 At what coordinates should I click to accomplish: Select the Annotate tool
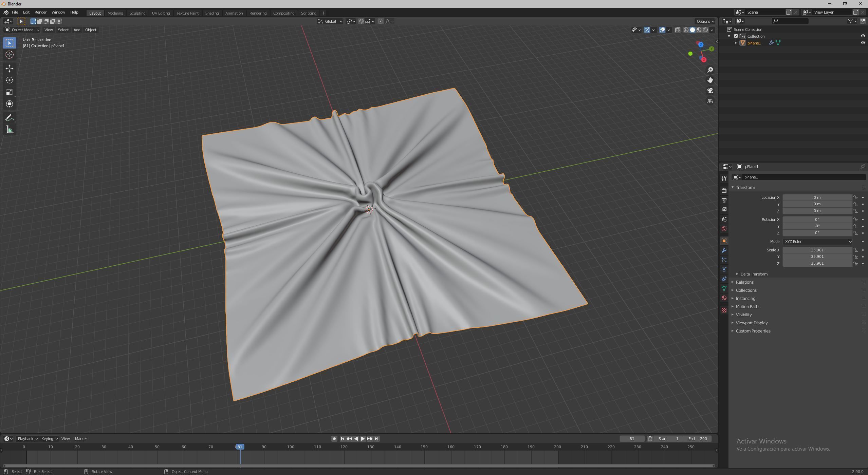click(10, 118)
